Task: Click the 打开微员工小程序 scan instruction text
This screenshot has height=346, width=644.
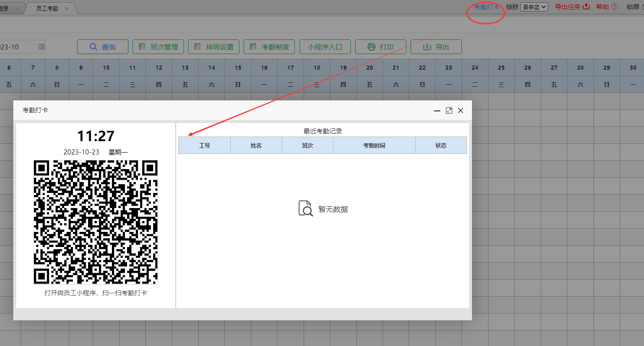Action: (96, 293)
